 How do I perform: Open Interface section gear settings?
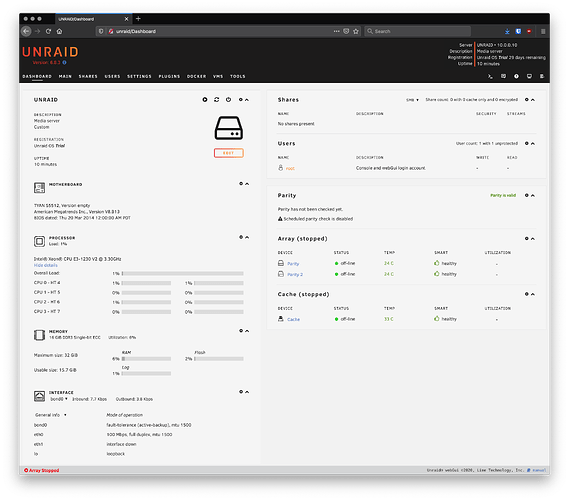point(241,392)
